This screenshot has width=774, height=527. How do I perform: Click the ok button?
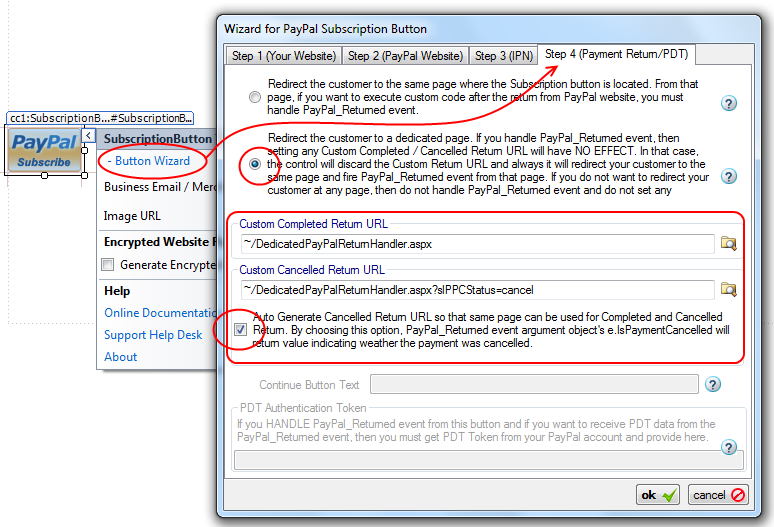click(x=658, y=495)
